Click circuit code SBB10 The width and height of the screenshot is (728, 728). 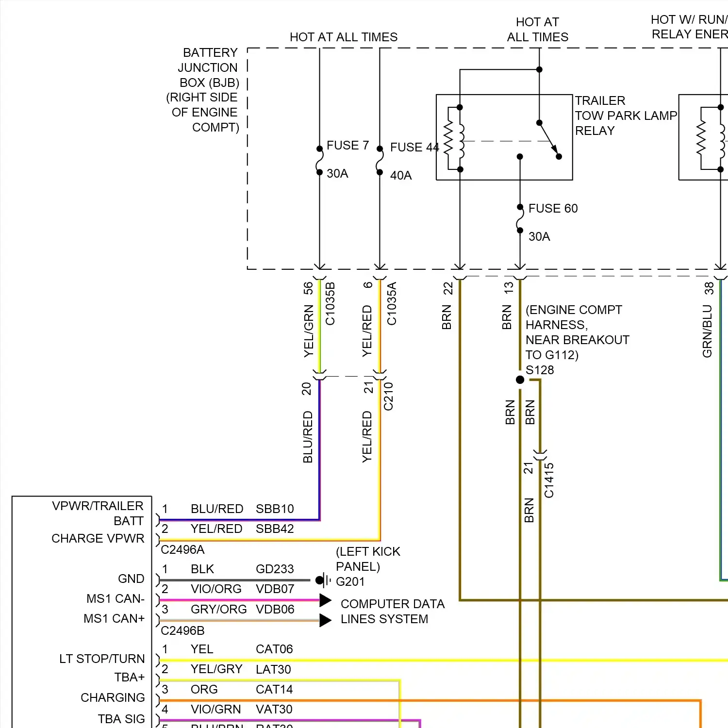click(x=275, y=509)
